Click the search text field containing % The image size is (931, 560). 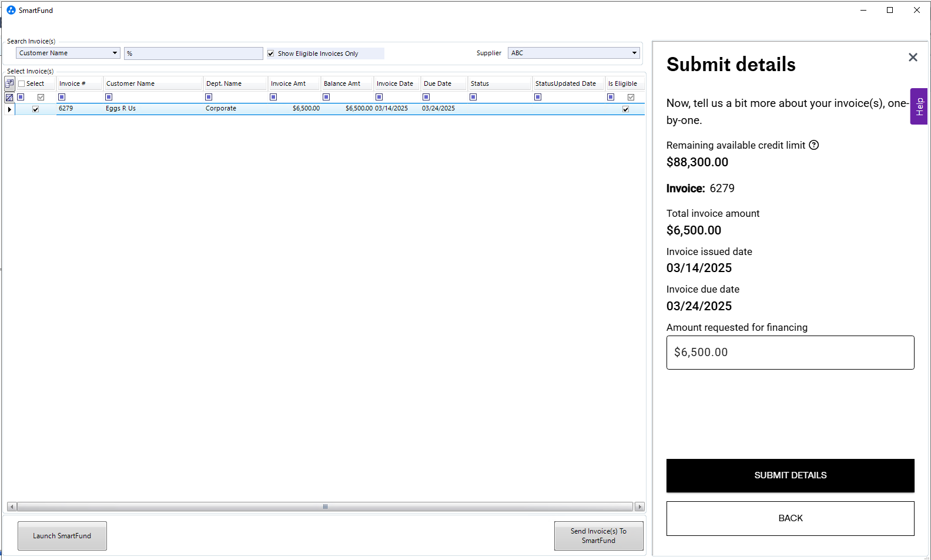tap(193, 53)
